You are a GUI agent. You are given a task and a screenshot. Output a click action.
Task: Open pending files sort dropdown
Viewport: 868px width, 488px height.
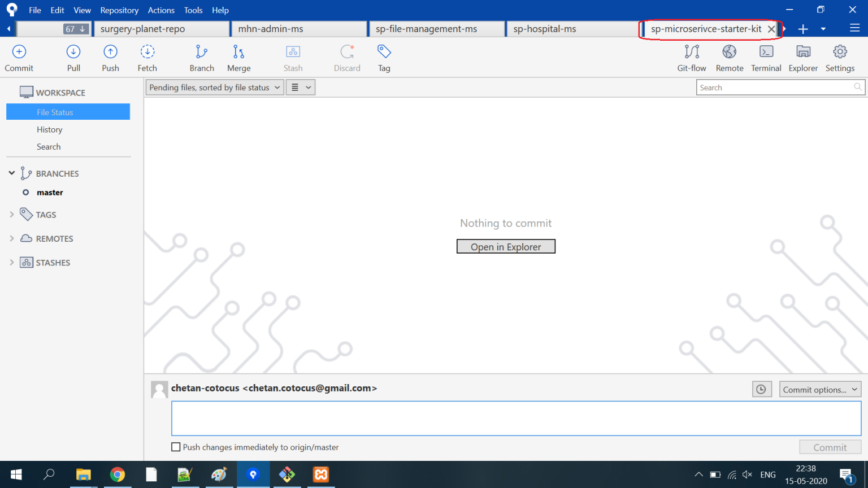coord(215,88)
